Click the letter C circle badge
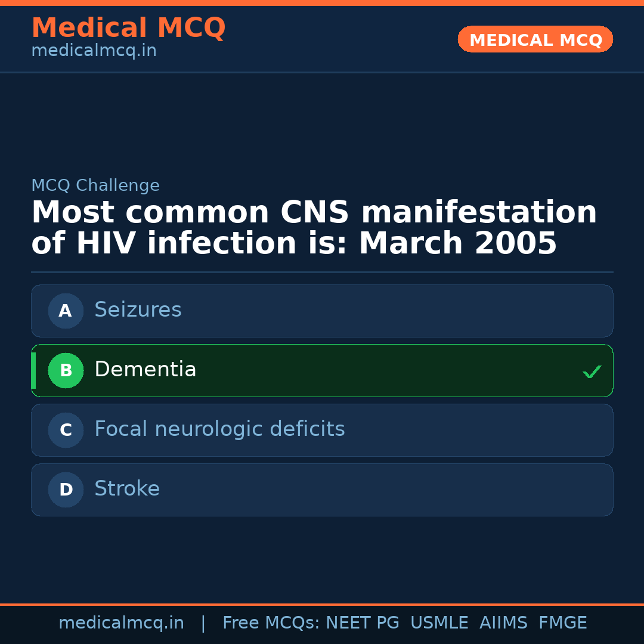Image resolution: width=644 pixels, height=644 pixels. 66,430
